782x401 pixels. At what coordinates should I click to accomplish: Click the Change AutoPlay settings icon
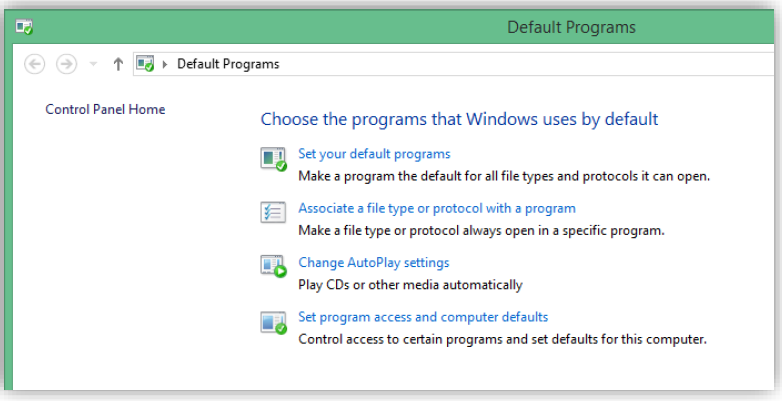click(274, 266)
